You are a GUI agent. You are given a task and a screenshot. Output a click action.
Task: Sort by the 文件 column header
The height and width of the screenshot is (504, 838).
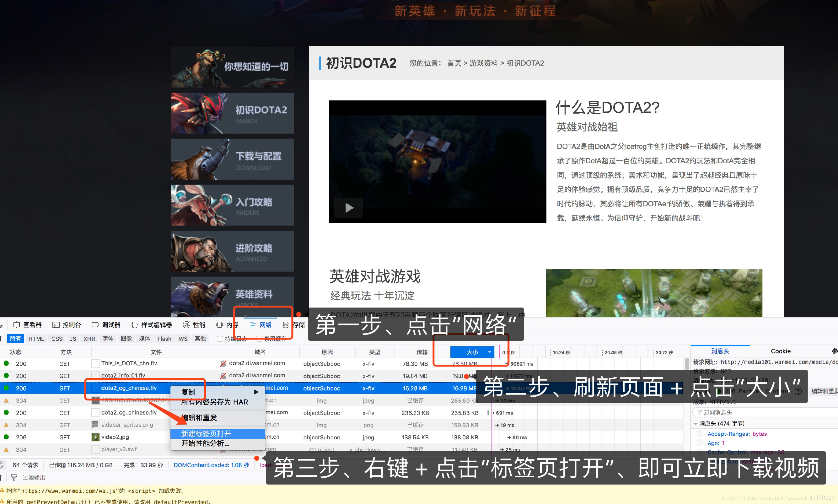pyautogui.click(x=156, y=352)
